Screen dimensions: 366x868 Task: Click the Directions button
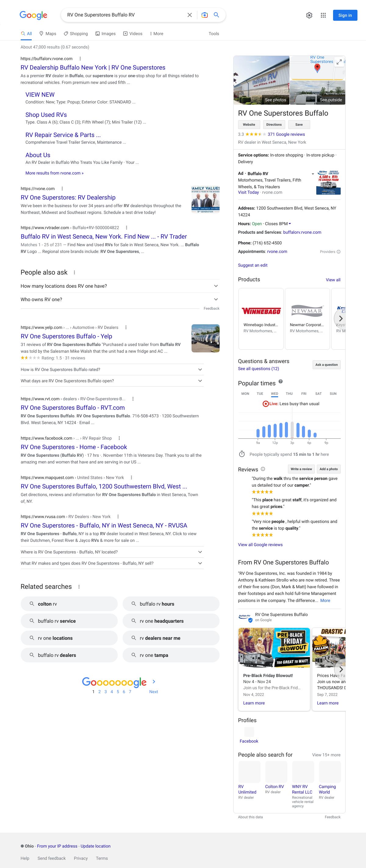click(274, 125)
